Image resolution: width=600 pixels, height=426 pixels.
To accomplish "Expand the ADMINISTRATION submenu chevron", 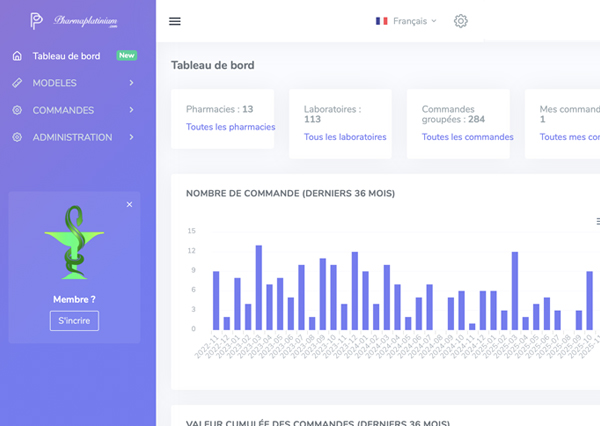I will point(131,137).
